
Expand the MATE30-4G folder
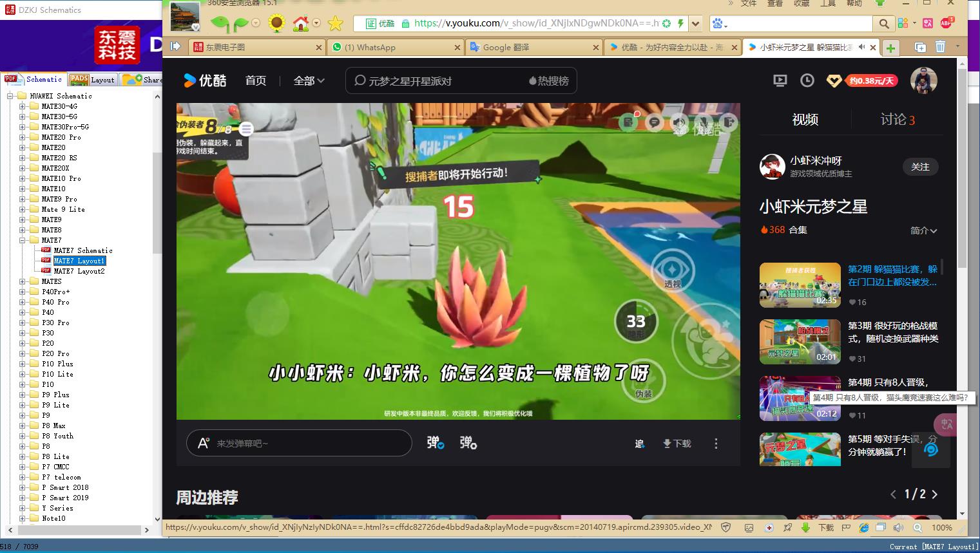click(x=23, y=106)
